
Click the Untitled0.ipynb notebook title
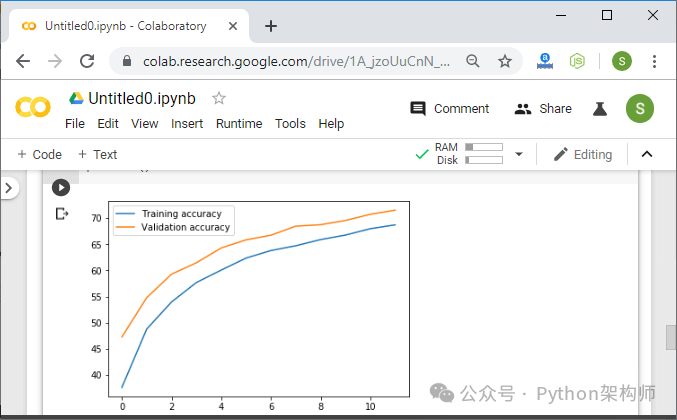(142, 98)
